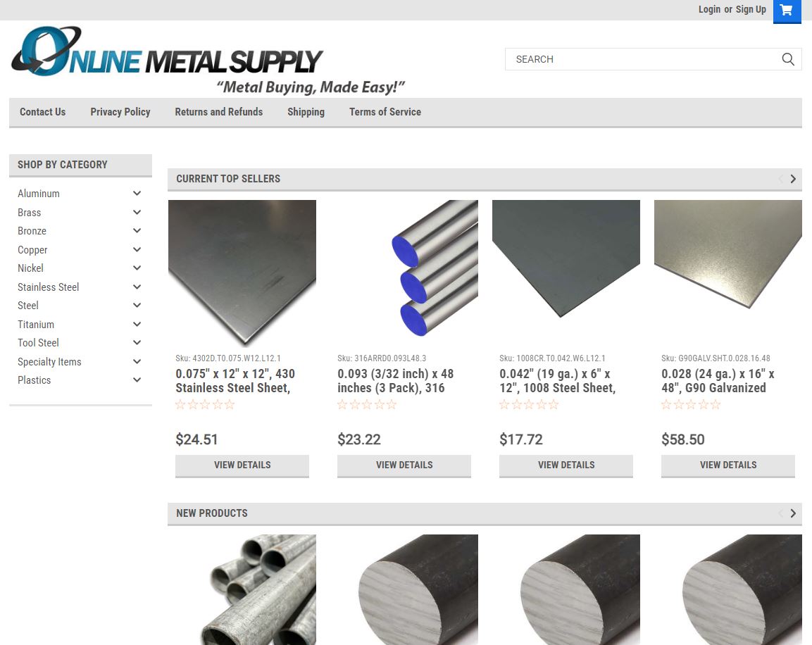Expand the Copper category chevron
The width and height of the screenshot is (812, 645).
[x=137, y=249]
